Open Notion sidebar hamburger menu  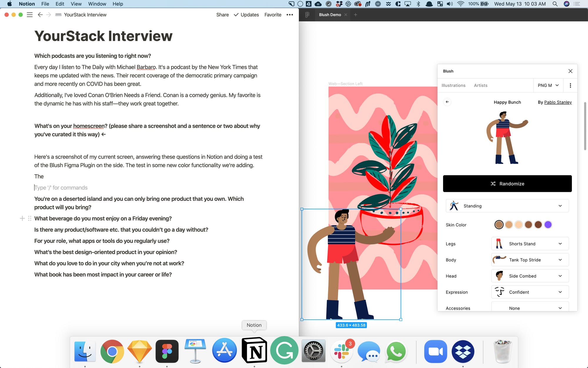point(30,15)
